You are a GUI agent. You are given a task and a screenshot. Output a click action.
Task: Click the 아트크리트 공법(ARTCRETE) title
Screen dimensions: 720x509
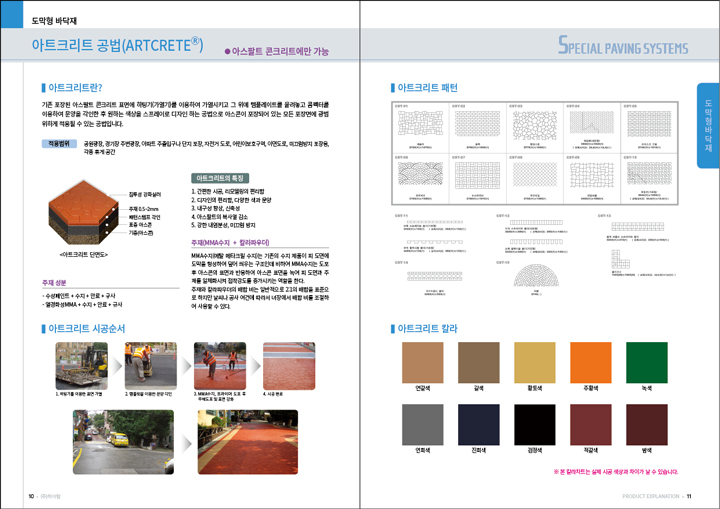click(x=118, y=45)
